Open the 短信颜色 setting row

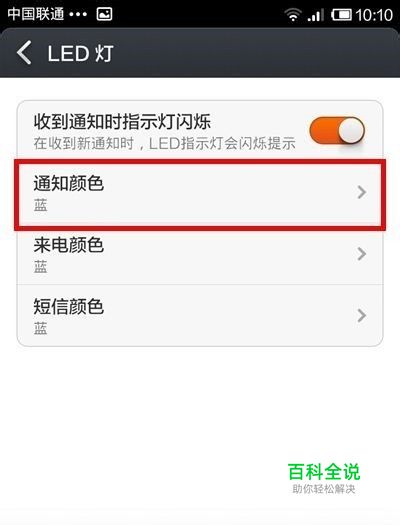click(200, 315)
